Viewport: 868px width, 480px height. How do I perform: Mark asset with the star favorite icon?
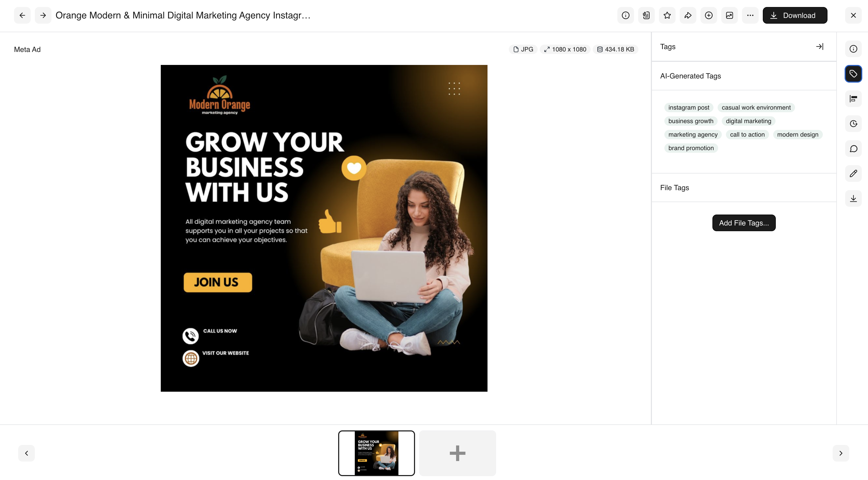pyautogui.click(x=667, y=15)
